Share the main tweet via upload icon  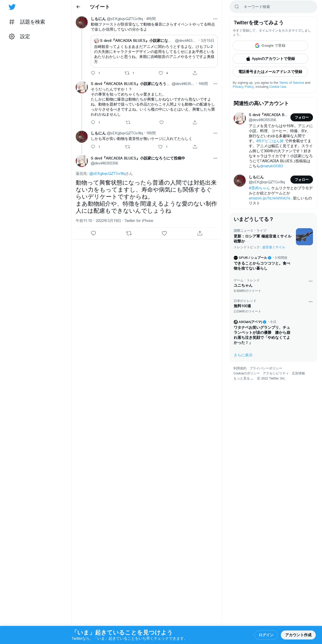(x=200, y=233)
